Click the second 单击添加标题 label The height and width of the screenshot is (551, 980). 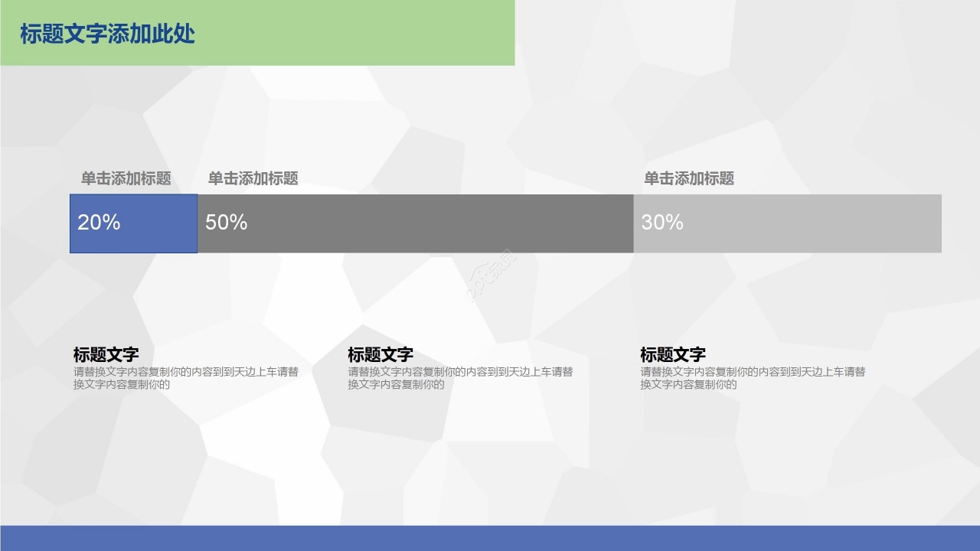253,179
